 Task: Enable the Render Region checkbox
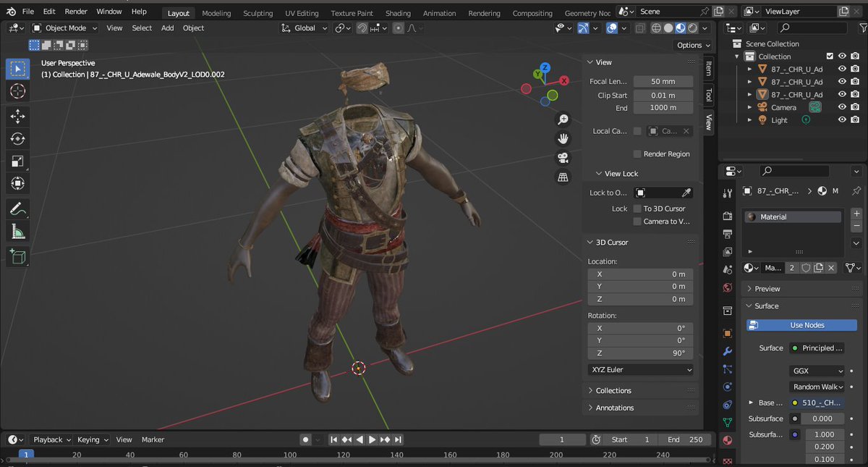tap(637, 154)
